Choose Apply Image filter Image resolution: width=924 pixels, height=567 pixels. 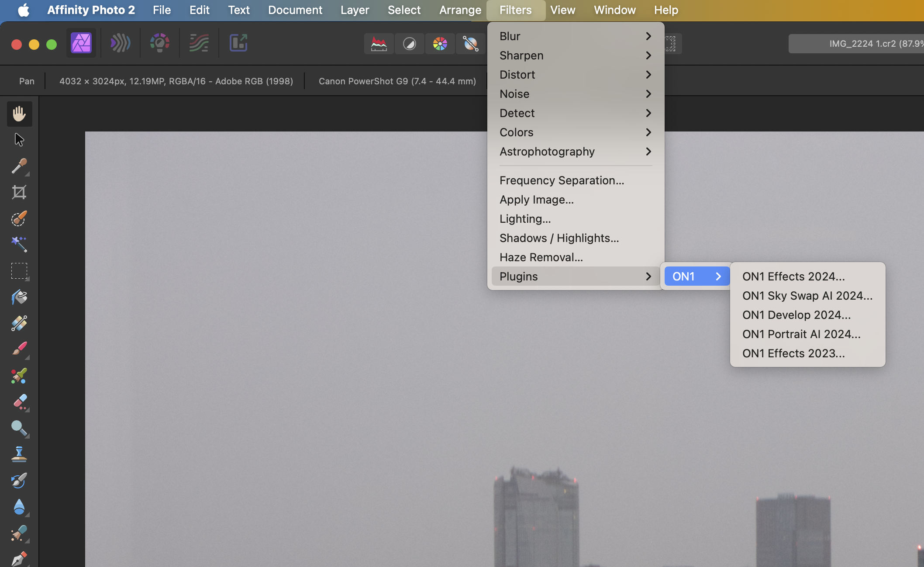coord(576,200)
